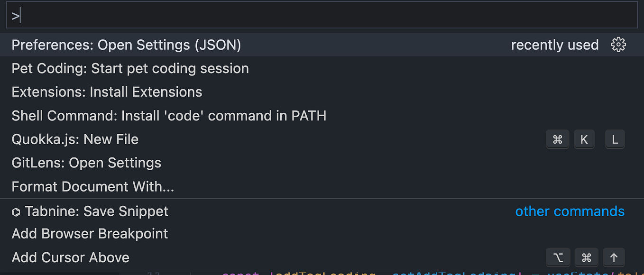Click the Option key badge near Add Cursor Above

558,257
